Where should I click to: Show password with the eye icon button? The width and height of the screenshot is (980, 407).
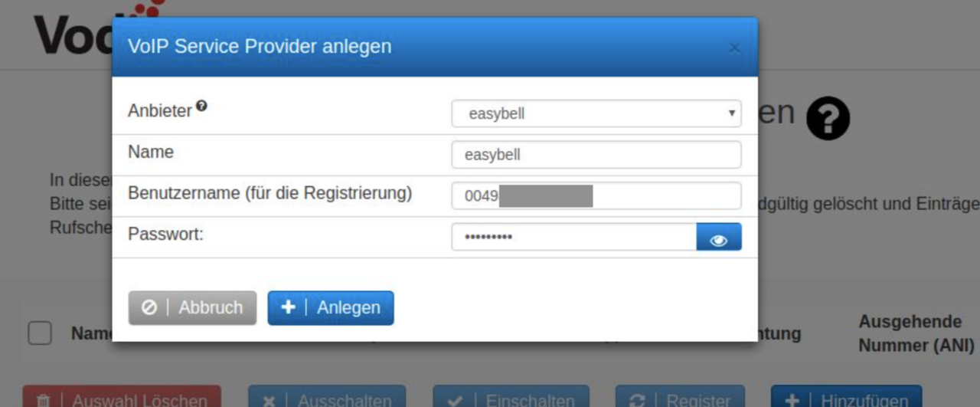tap(718, 237)
